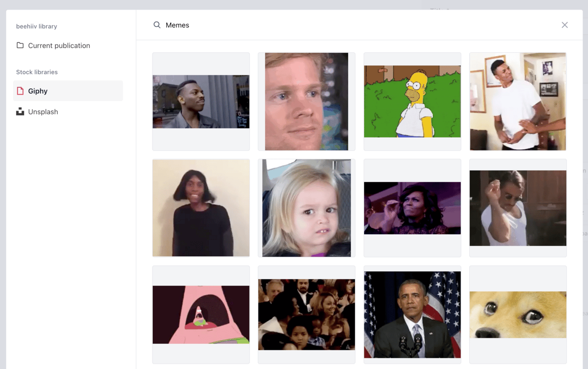The width and height of the screenshot is (588, 369).
Task: Pick the Homer Simpson hedge GIF
Action: (x=412, y=101)
